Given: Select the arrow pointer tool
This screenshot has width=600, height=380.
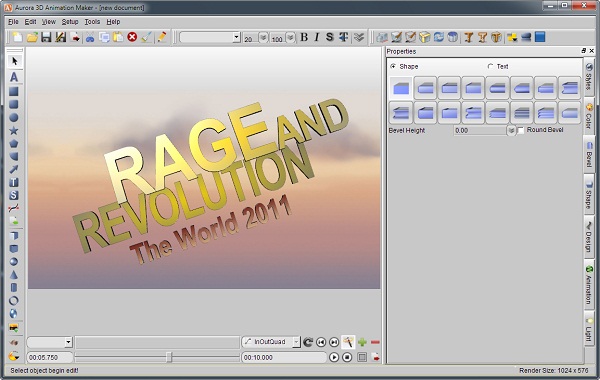Looking at the screenshot, I should 14,61.
